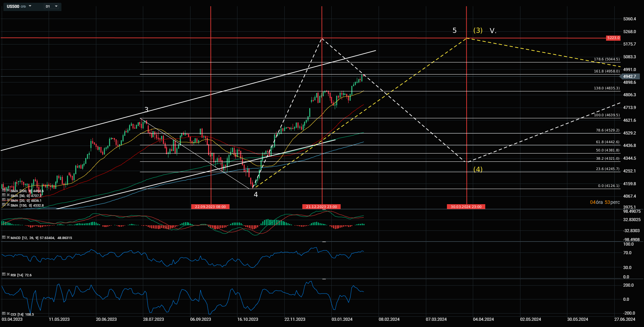Open settings icon for SMA 200 indicator

click(x=4, y=190)
